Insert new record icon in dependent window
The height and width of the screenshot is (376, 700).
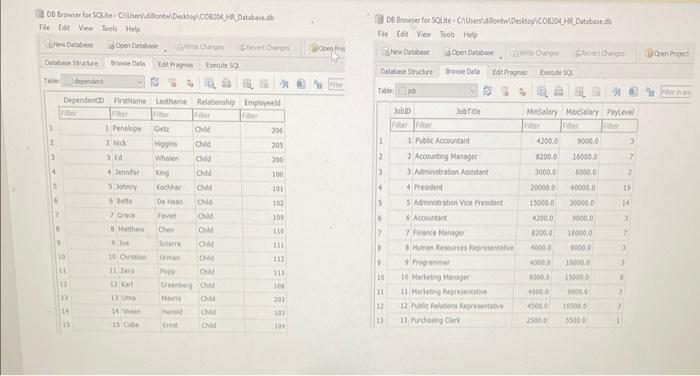tap(247, 84)
